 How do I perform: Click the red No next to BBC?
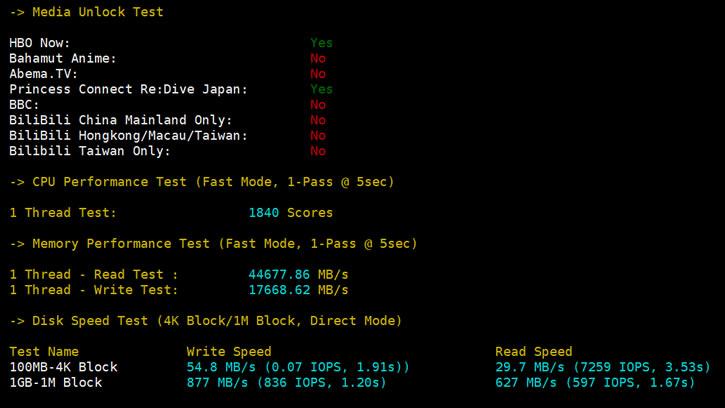[x=318, y=105]
